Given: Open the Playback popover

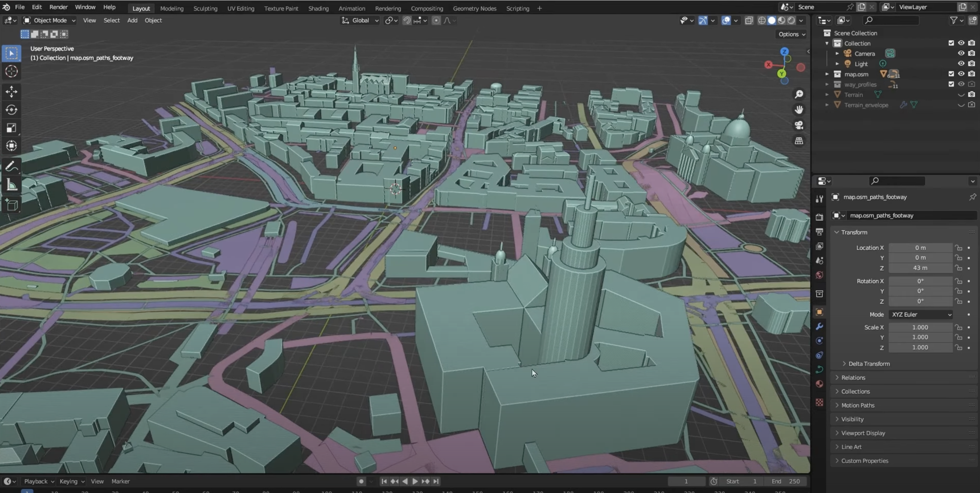Looking at the screenshot, I should pyautogui.click(x=39, y=482).
